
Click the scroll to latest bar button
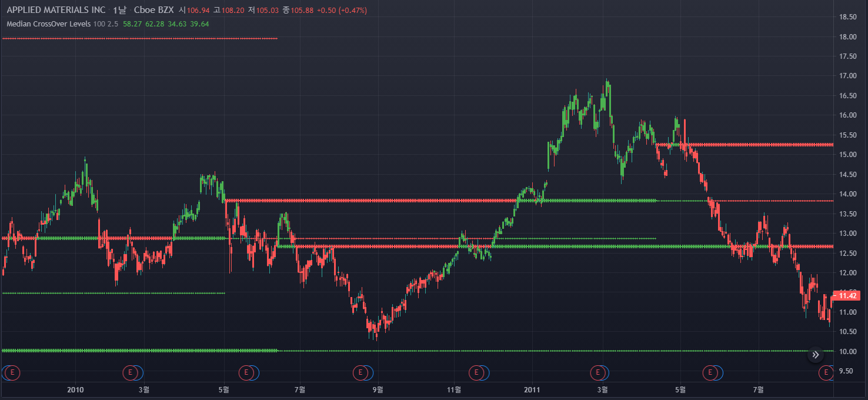(815, 355)
